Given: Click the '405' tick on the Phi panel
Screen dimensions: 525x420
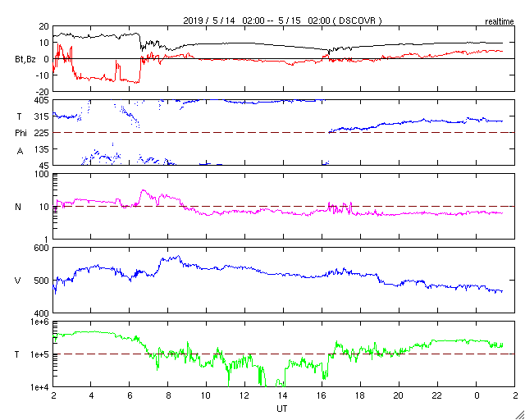Looking at the screenshot, I should click(x=43, y=100).
